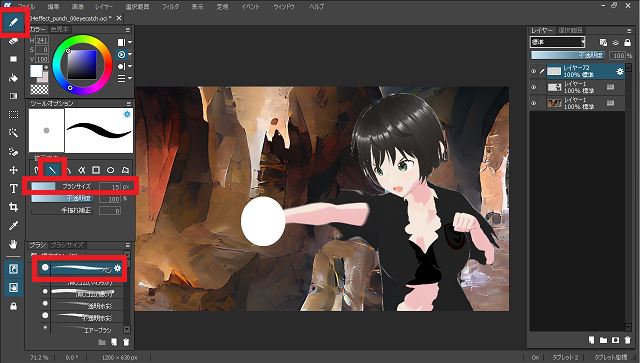Select the Hand pan tool

coord(13,244)
